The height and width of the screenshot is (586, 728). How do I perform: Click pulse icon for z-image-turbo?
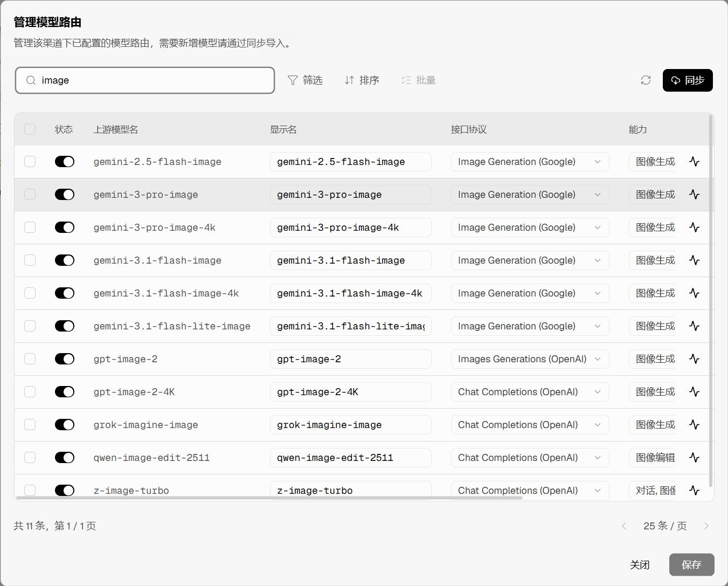[x=694, y=491]
